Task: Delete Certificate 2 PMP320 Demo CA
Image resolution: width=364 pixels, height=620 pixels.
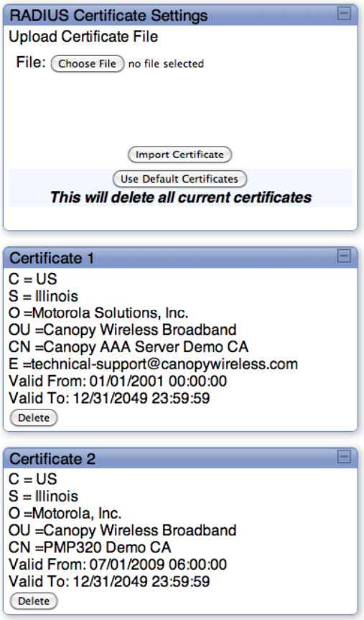Action: 34,601
